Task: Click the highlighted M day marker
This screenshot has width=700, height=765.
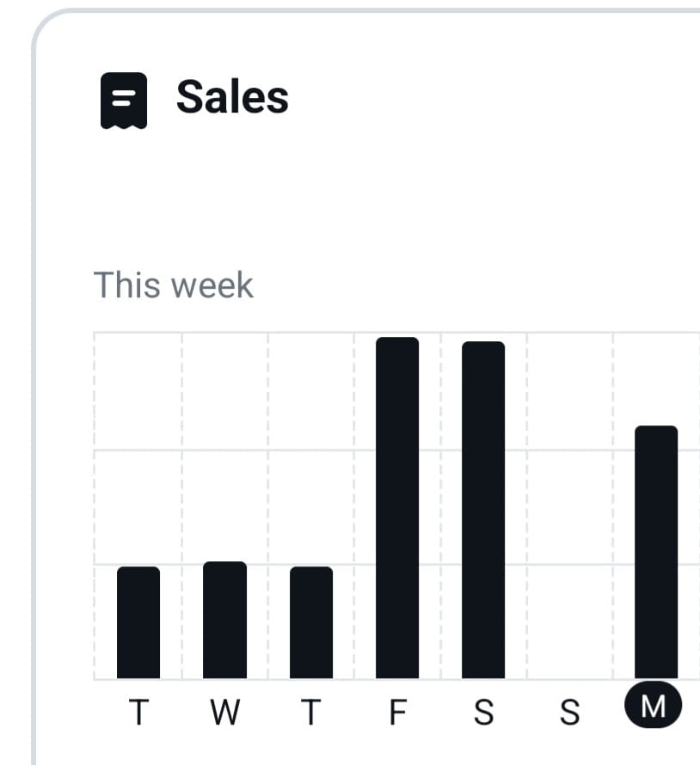Action: tap(654, 705)
